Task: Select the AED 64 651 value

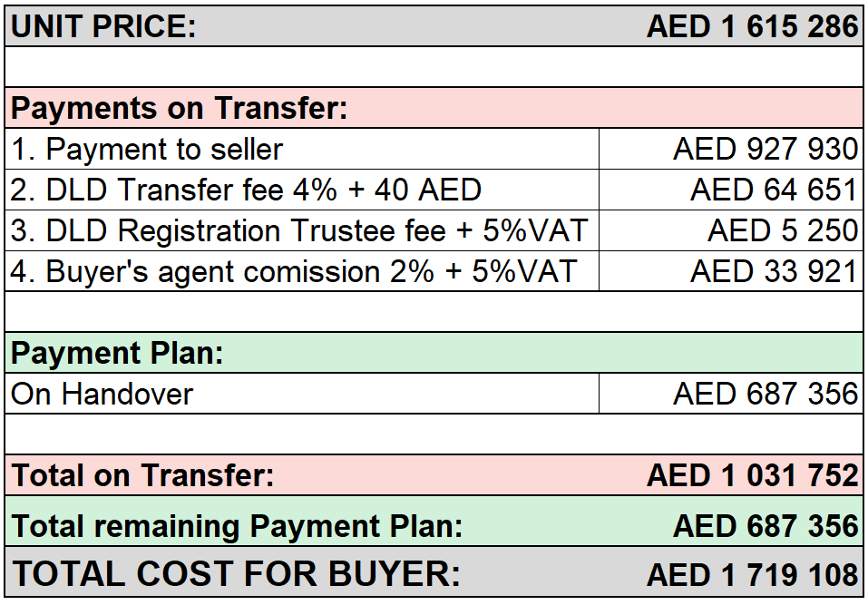Action: click(x=774, y=190)
